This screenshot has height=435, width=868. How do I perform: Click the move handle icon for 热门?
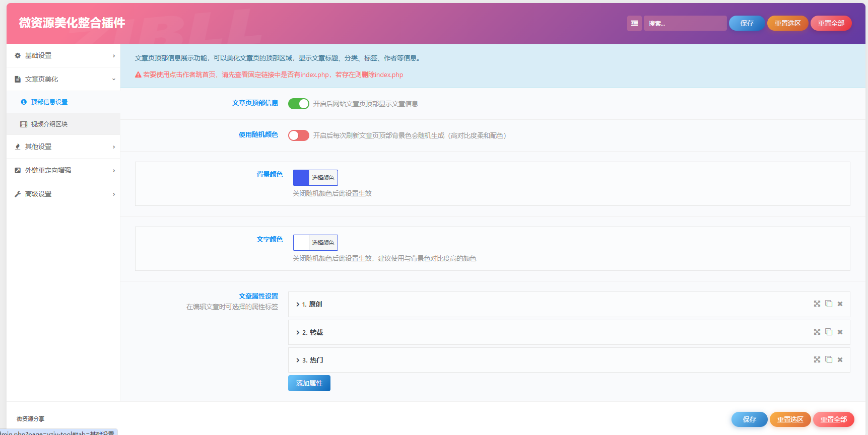coord(817,359)
